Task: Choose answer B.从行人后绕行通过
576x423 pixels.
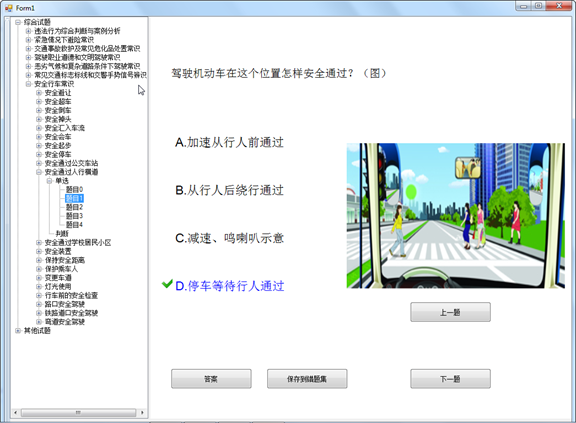Action: [229, 190]
